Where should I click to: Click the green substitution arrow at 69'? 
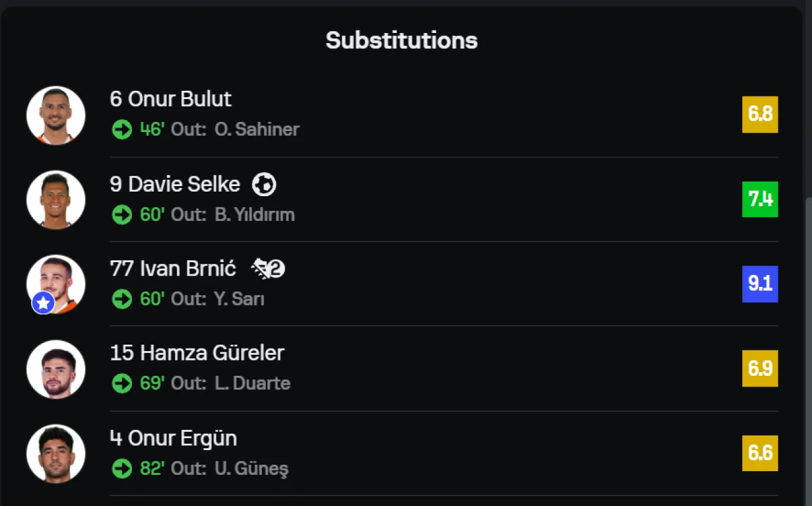[122, 383]
